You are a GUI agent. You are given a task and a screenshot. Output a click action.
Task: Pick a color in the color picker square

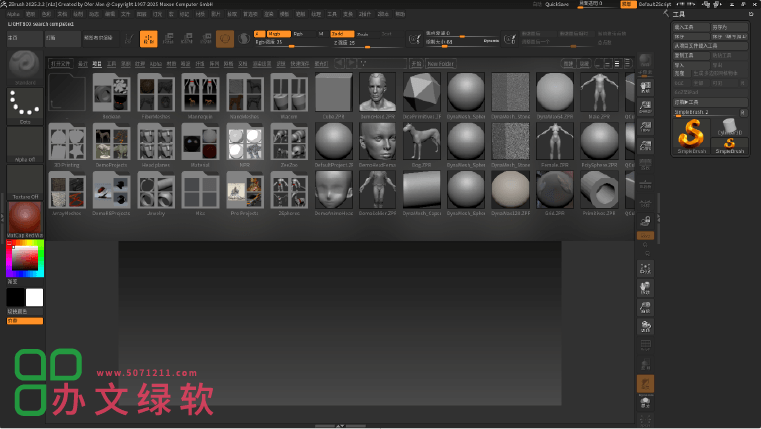click(25, 258)
